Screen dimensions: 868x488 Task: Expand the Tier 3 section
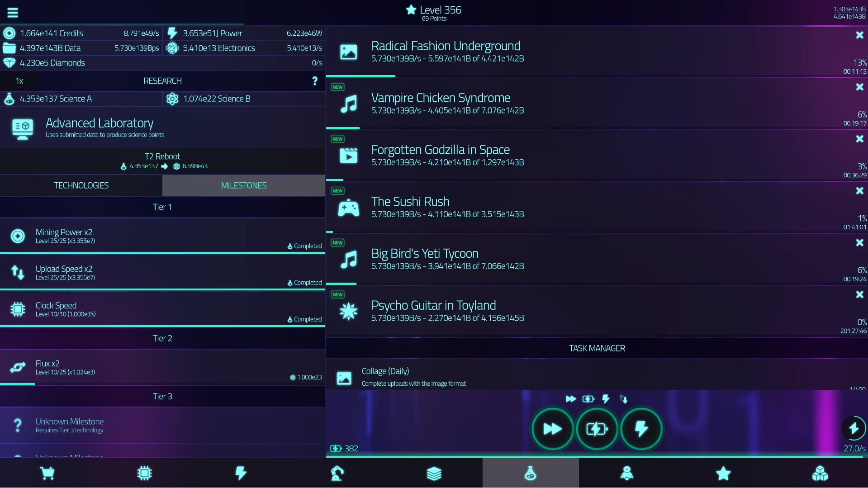pyautogui.click(x=162, y=396)
